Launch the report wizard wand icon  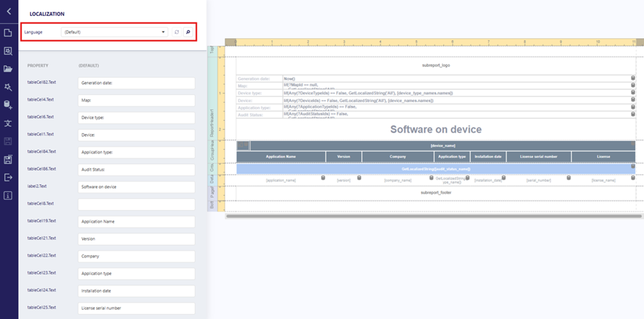click(x=8, y=87)
